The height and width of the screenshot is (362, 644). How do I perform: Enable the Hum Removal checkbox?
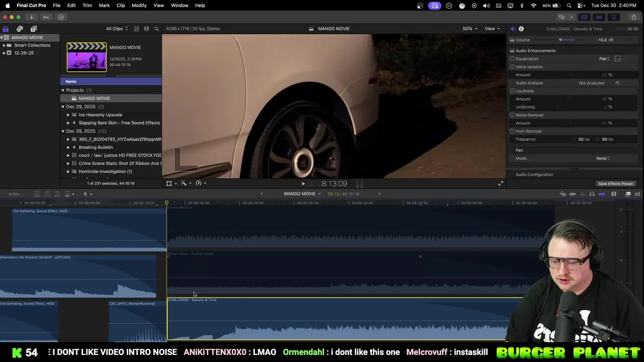[x=512, y=131]
